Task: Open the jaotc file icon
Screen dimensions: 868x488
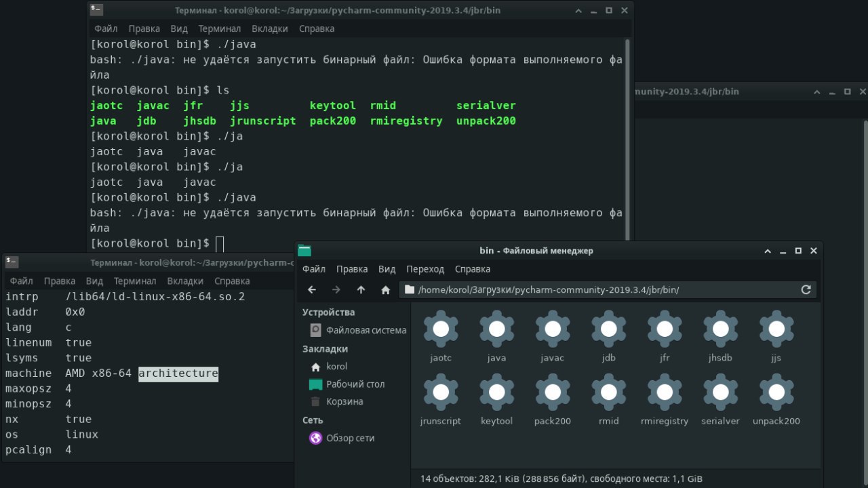Action: click(x=441, y=329)
